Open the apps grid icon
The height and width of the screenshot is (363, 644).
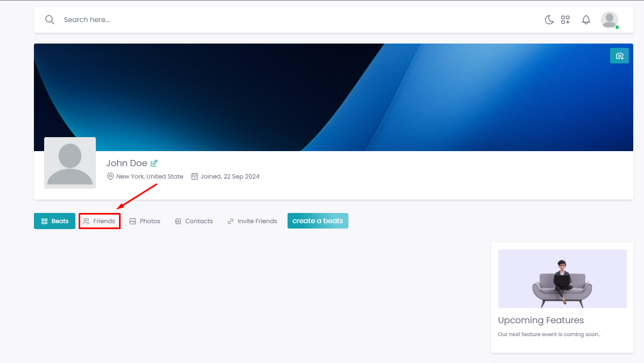click(565, 20)
